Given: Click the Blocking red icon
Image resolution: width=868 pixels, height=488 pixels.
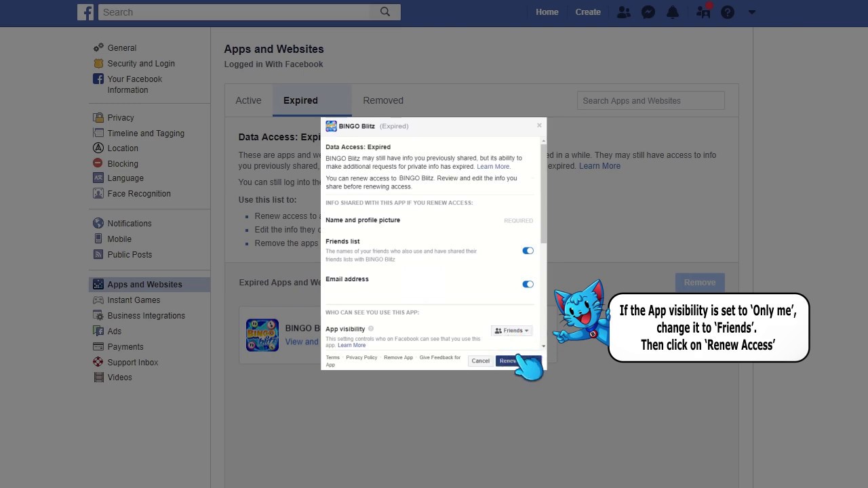Looking at the screenshot, I should pos(98,163).
